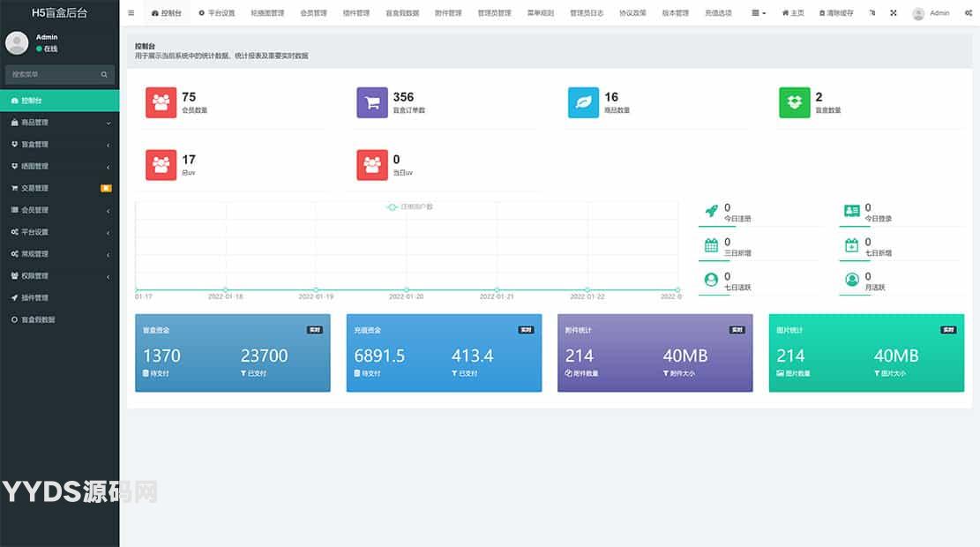
Task: Click the green dropbox 盲盒数量 icon
Action: [794, 102]
